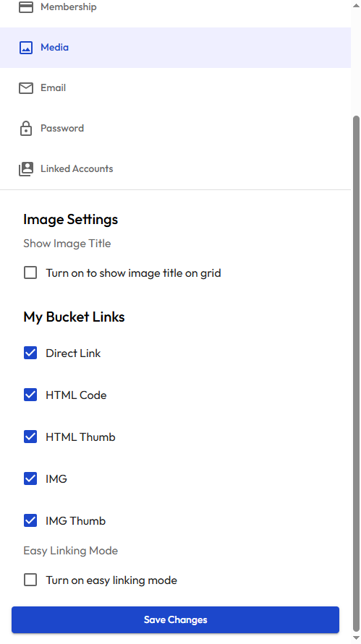The image size is (361, 644).
Task: Disable the HTML Thumb link option
Action: coord(30,437)
